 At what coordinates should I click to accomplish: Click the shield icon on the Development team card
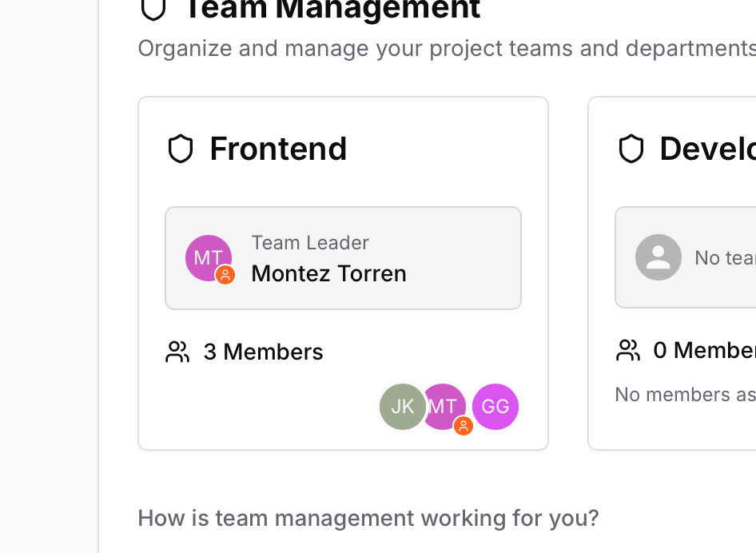[631, 149]
